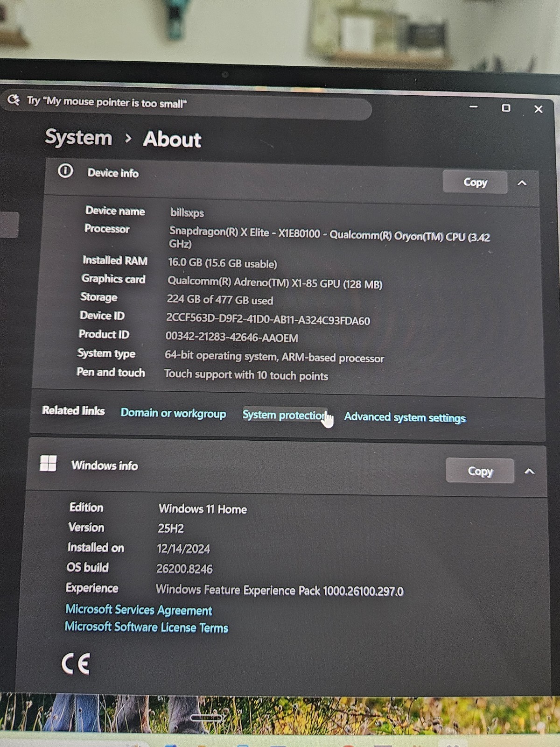This screenshot has height=747, width=560.
Task: Select the device name billsxps
Action: tap(187, 212)
